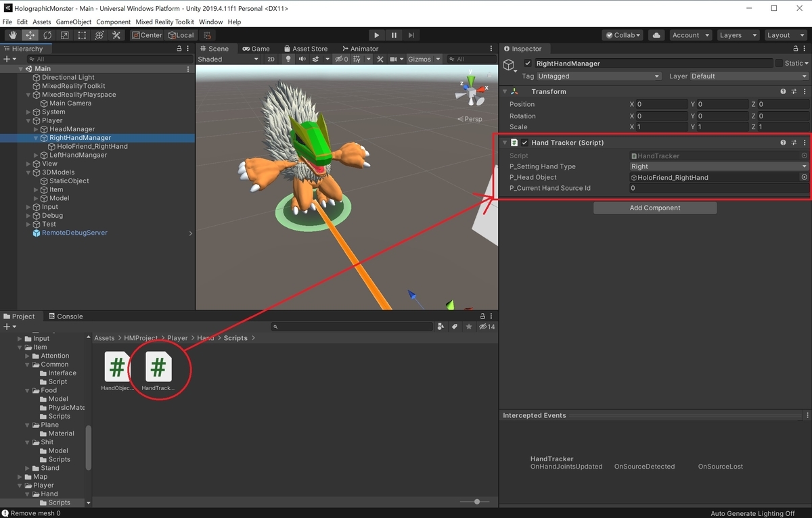812x518 pixels.
Task: Switch to the Asset Store tab
Action: click(x=305, y=49)
